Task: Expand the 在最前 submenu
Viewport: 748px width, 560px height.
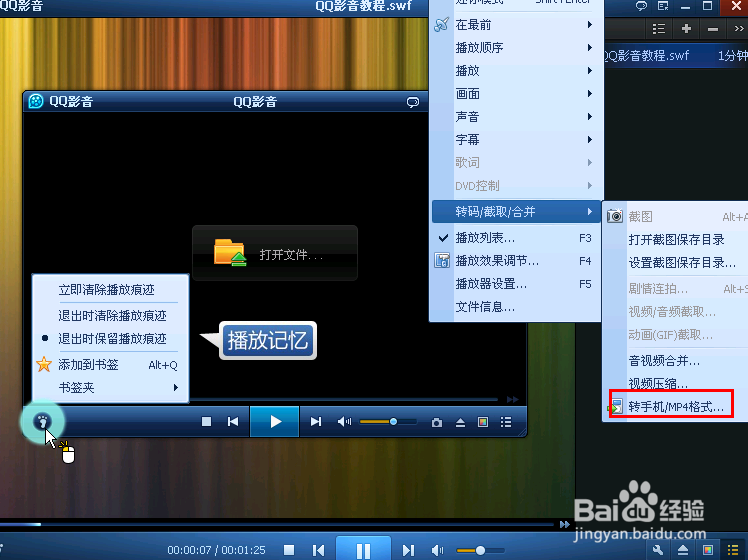Action: pos(516,25)
